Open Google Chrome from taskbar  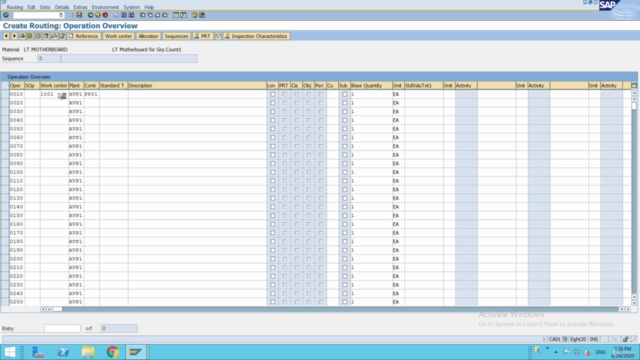coord(112,352)
